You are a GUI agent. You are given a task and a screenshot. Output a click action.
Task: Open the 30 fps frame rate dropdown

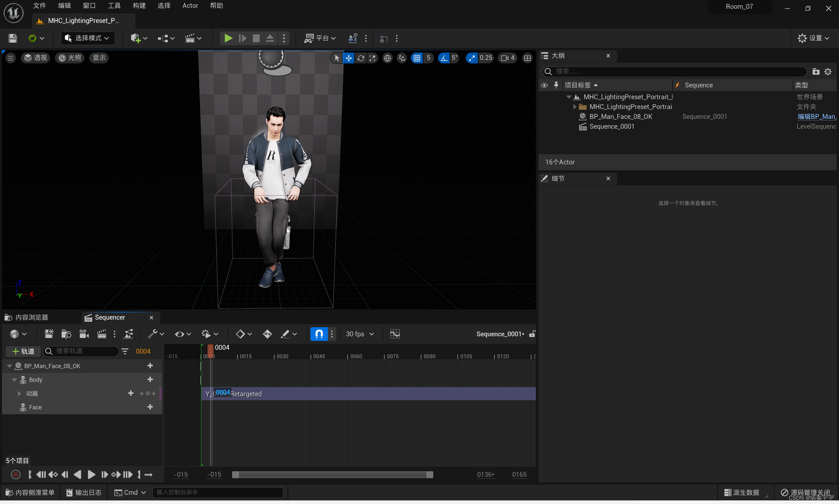coord(360,334)
